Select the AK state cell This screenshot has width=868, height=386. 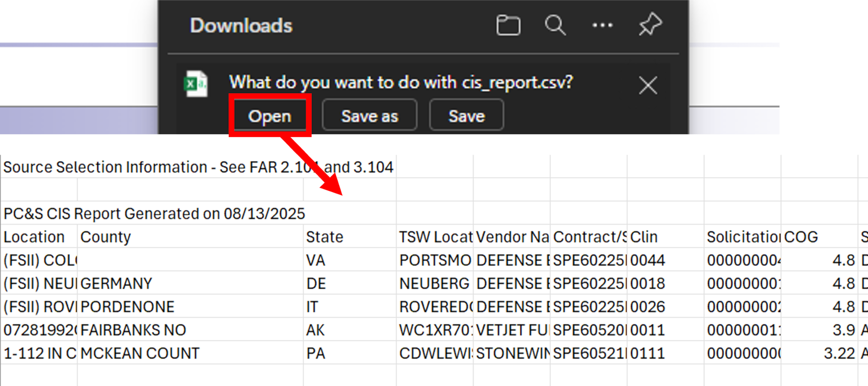pyautogui.click(x=350, y=330)
